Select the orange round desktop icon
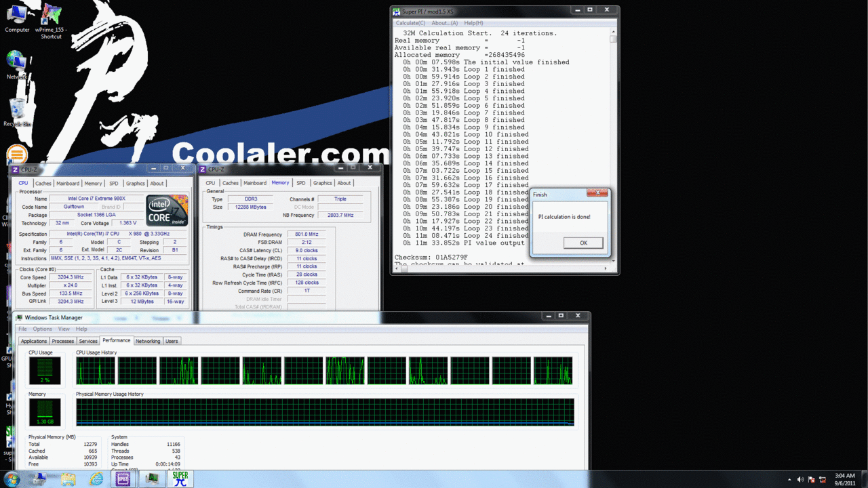868x488 pixels. (17, 155)
